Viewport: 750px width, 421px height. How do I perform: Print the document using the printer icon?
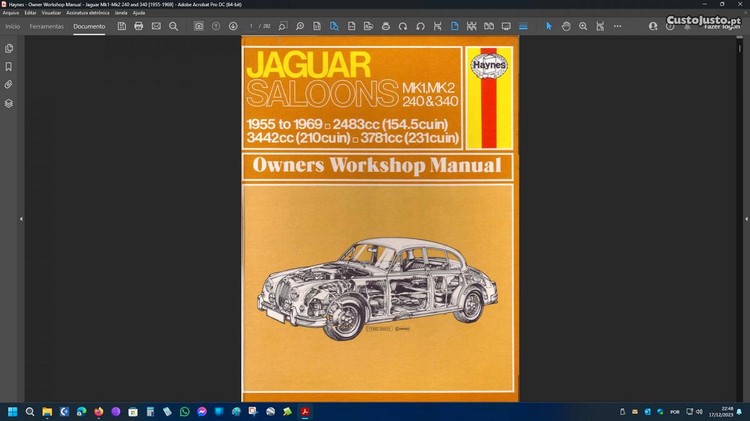click(138, 26)
